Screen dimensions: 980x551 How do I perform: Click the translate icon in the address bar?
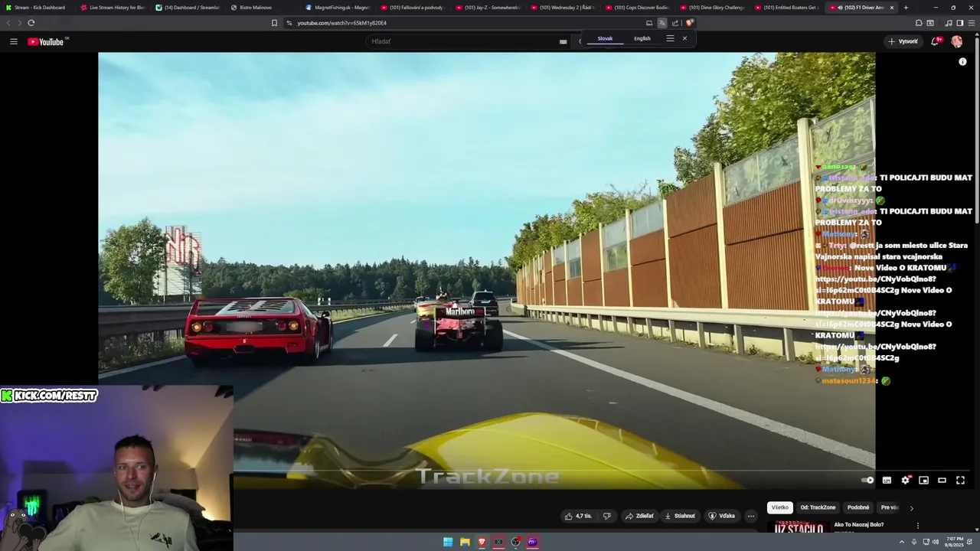662,23
